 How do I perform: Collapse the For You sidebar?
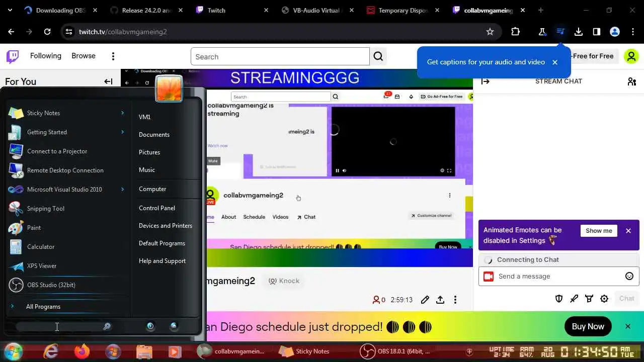pyautogui.click(x=108, y=81)
